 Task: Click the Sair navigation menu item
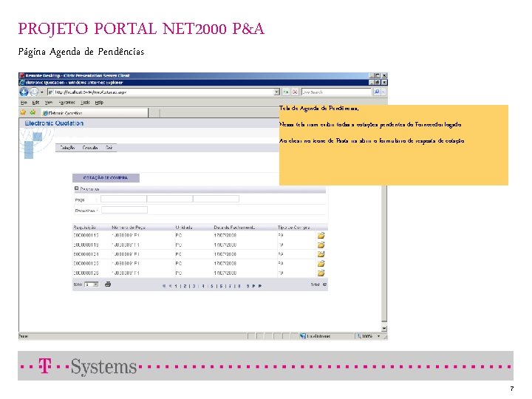(109, 148)
